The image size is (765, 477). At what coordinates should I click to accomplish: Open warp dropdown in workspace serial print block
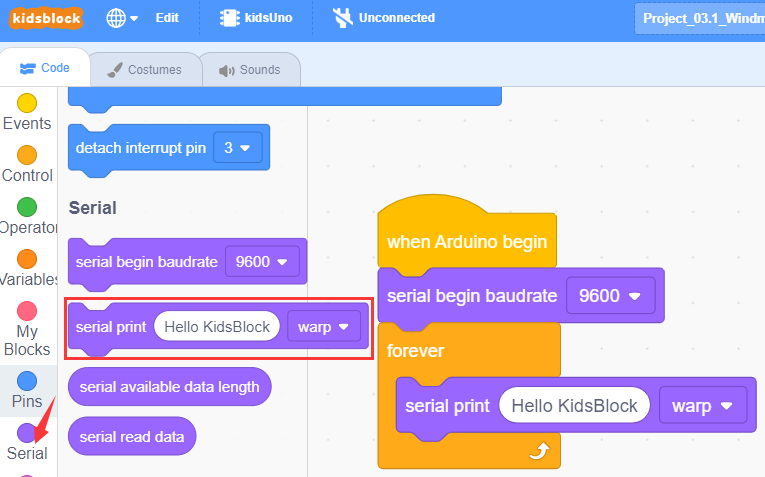703,406
